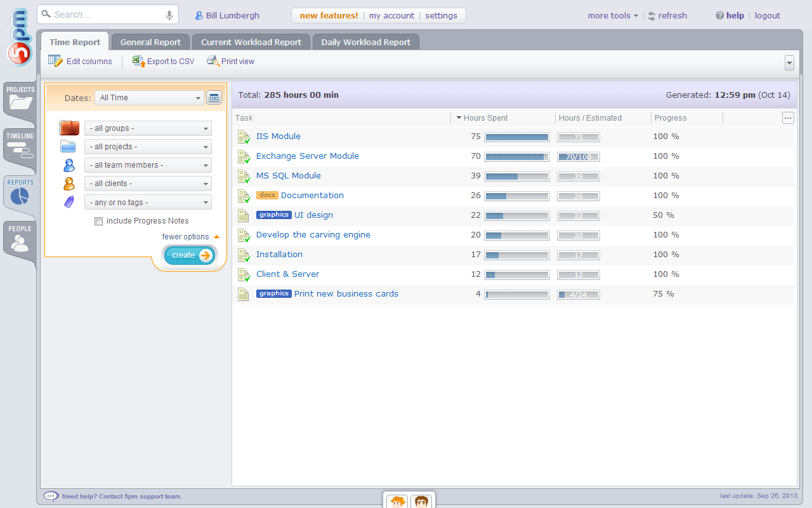Toggle include Progress Notes checkbox

pos(98,221)
